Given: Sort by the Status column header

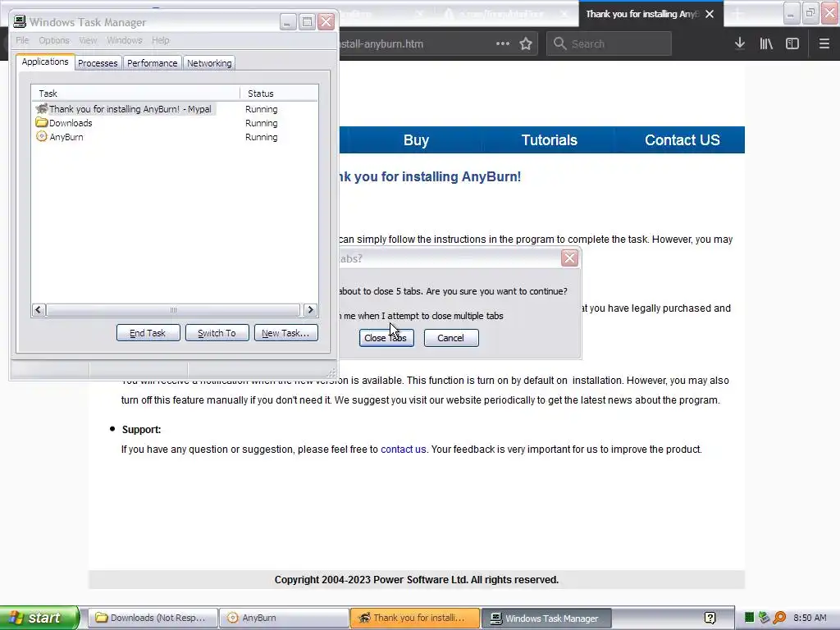Looking at the screenshot, I should (x=279, y=94).
